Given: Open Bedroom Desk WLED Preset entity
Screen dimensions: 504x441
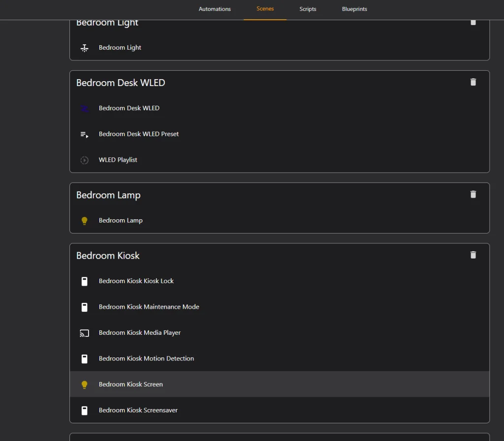Looking at the screenshot, I should (x=280, y=134).
